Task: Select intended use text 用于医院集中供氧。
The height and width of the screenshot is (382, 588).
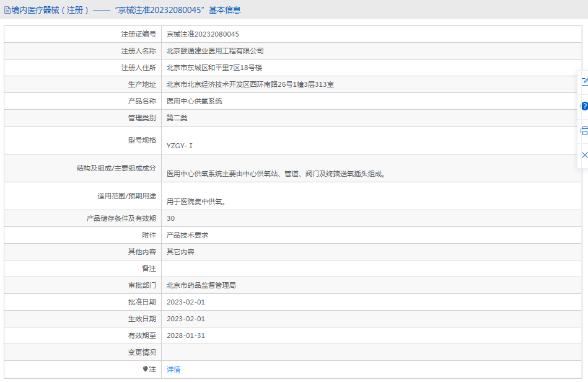Action: [x=196, y=202]
